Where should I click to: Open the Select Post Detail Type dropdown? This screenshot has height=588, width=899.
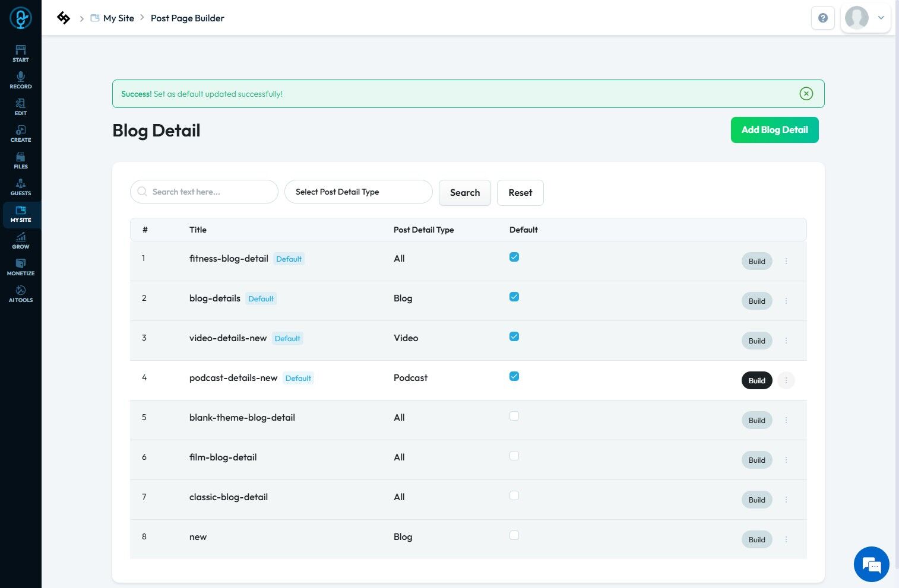click(358, 192)
